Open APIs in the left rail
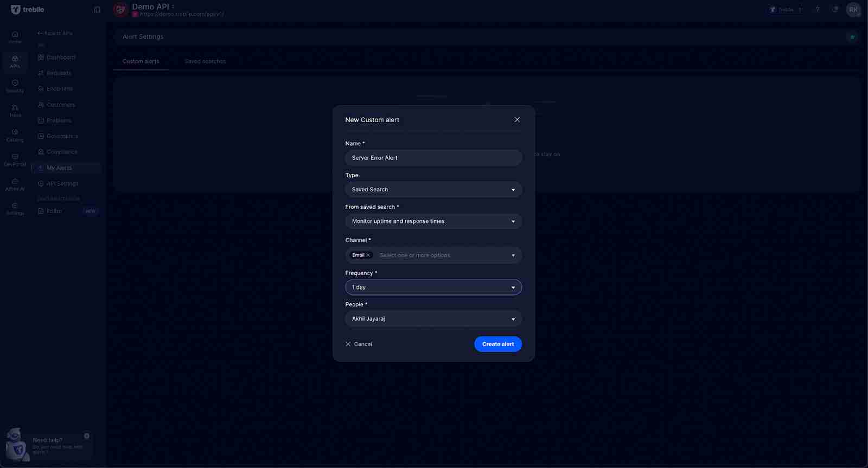This screenshot has width=868, height=468. (x=15, y=62)
